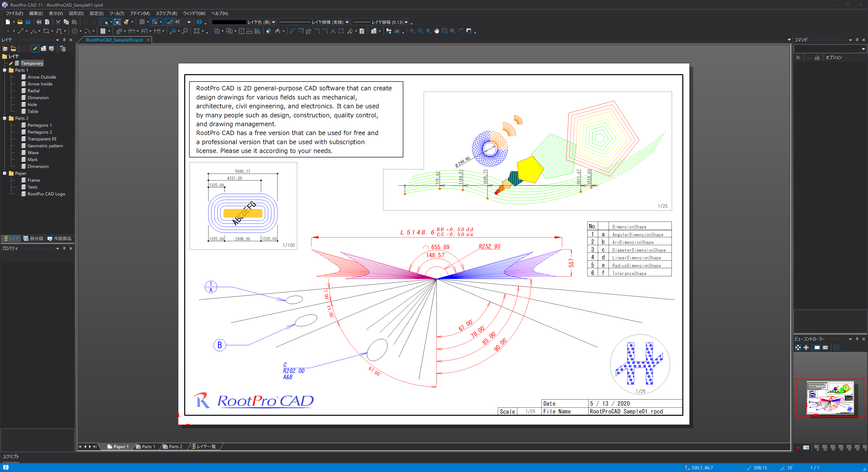The image size is (868, 472).
Task: Collapse the Parts 2 layer folder
Action: 5,118
